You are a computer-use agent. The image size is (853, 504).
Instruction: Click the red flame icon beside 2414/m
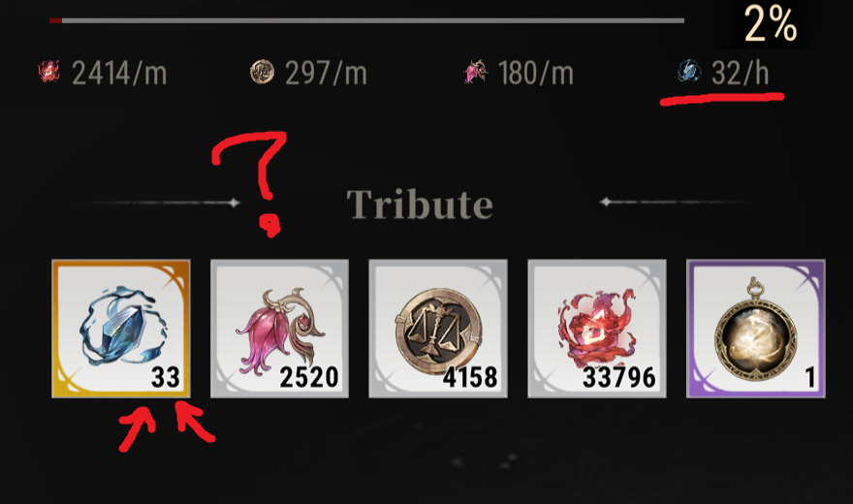click(49, 72)
